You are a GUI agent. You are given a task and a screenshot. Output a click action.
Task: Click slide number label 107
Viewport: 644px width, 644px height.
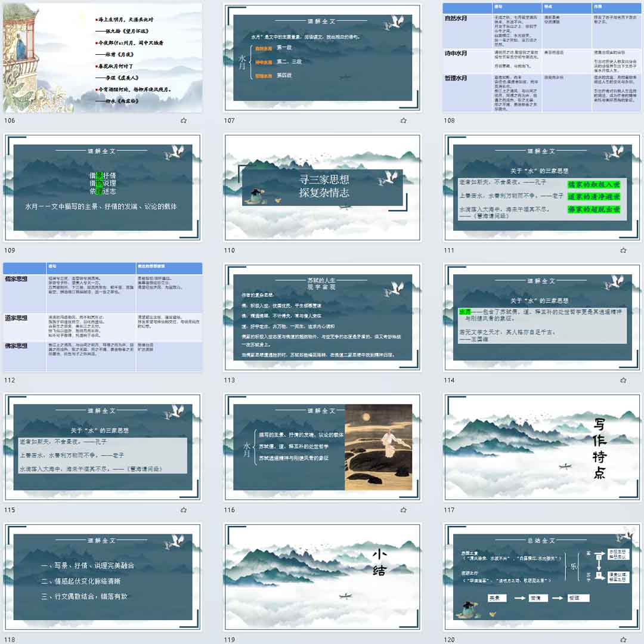pos(229,120)
